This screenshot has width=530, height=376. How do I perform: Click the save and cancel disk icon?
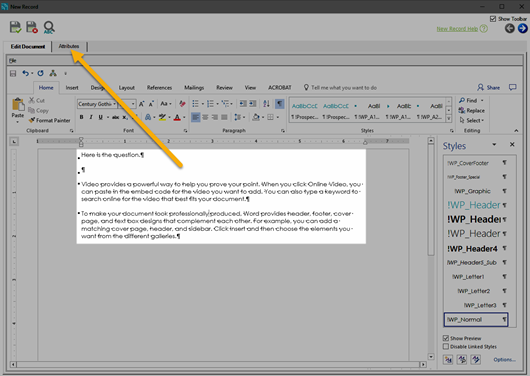coord(32,27)
